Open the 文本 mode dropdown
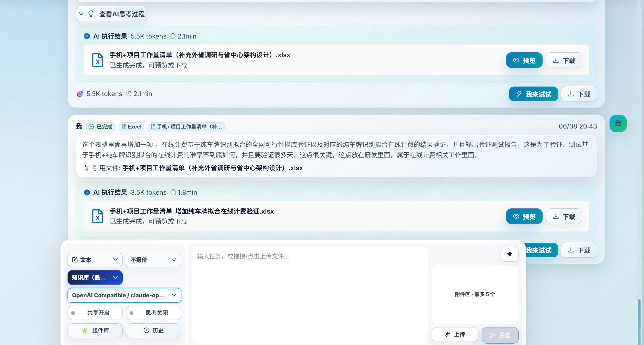Image resolution: width=644 pixels, height=345 pixels. 95,260
